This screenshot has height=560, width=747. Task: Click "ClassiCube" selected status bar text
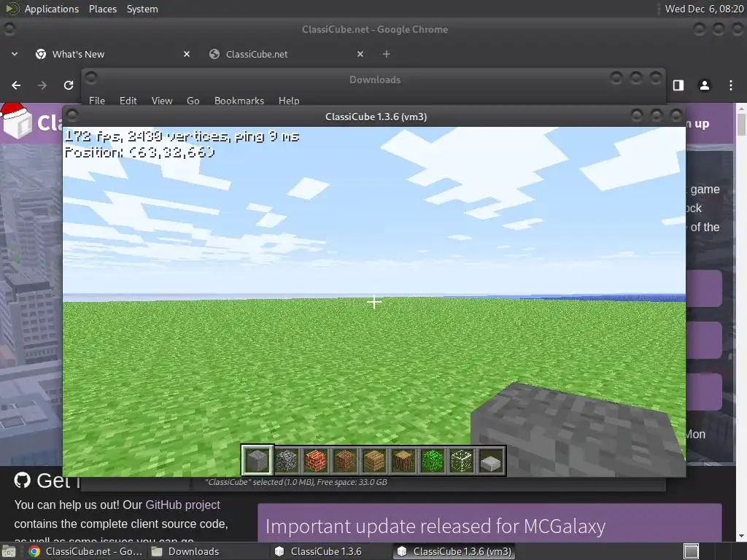click(x=296, y=482)
